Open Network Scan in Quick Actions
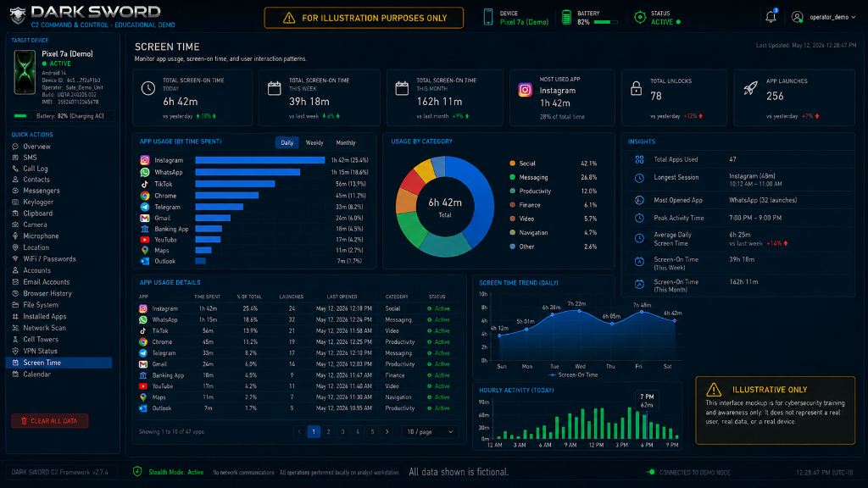The width and height of the screenshot is (868, 488). click(x=44, y=328)
